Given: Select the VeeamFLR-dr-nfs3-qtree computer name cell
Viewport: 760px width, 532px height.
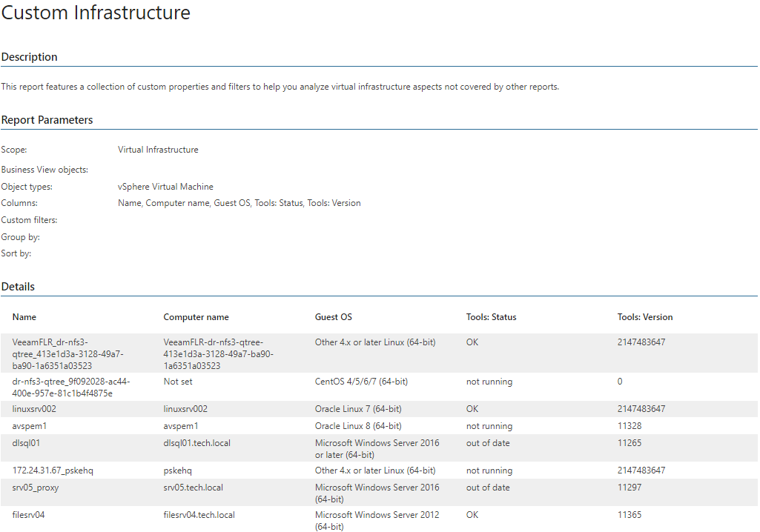Looking at the screenshot, I should tap(218, 353).
